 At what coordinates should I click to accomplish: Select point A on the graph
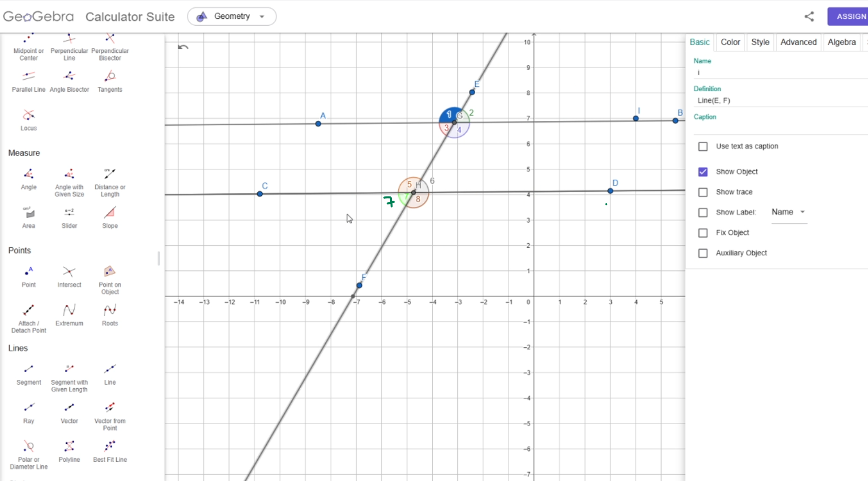(x=318, y=124)
